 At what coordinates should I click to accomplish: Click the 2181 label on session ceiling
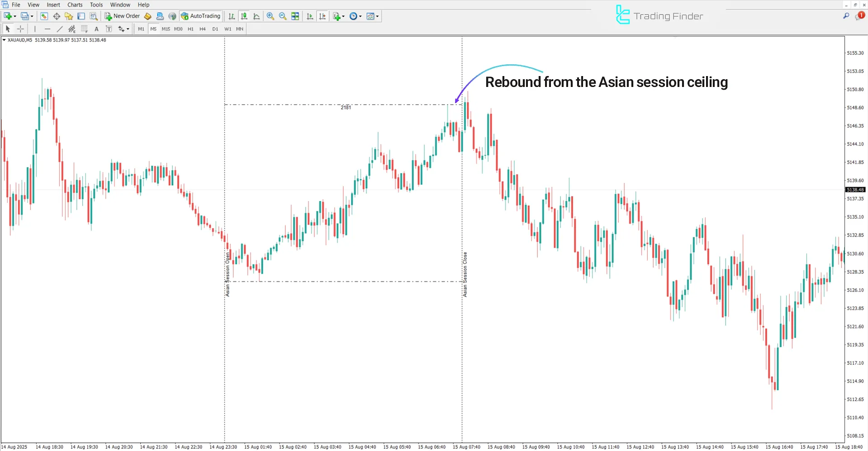346,107
